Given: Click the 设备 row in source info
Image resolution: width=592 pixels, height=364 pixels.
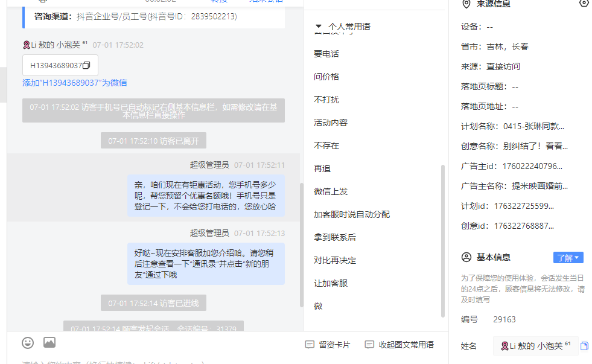Looking at the screenshot, I should click(x=477, y=27).
